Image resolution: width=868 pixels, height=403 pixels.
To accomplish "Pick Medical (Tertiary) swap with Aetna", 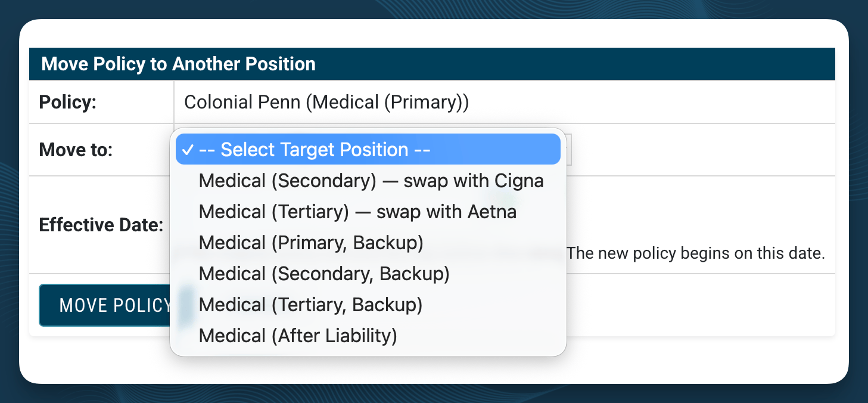I will [x=368, y=212].
